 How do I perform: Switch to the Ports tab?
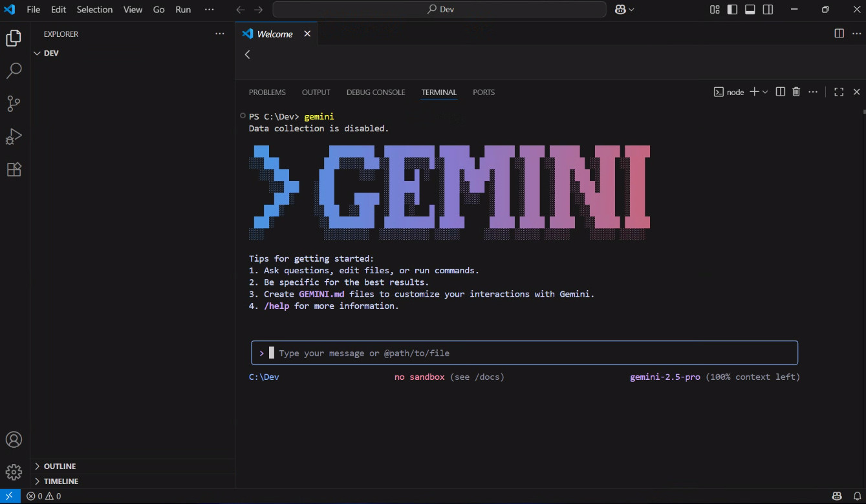[484, 92]
